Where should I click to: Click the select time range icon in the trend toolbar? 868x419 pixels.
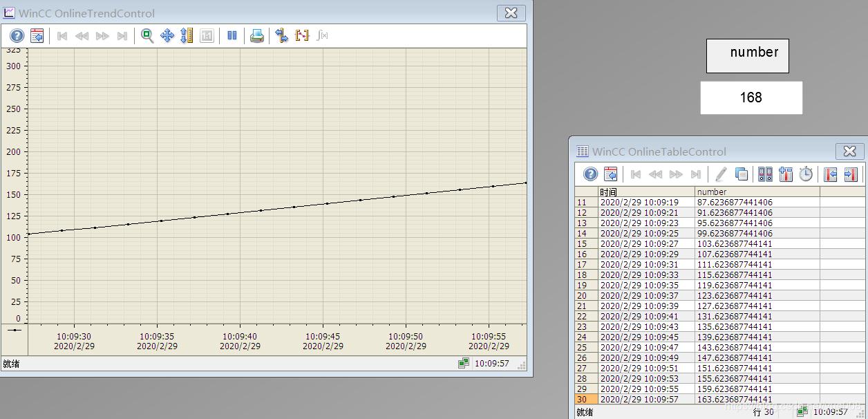(x=282, y=36)
